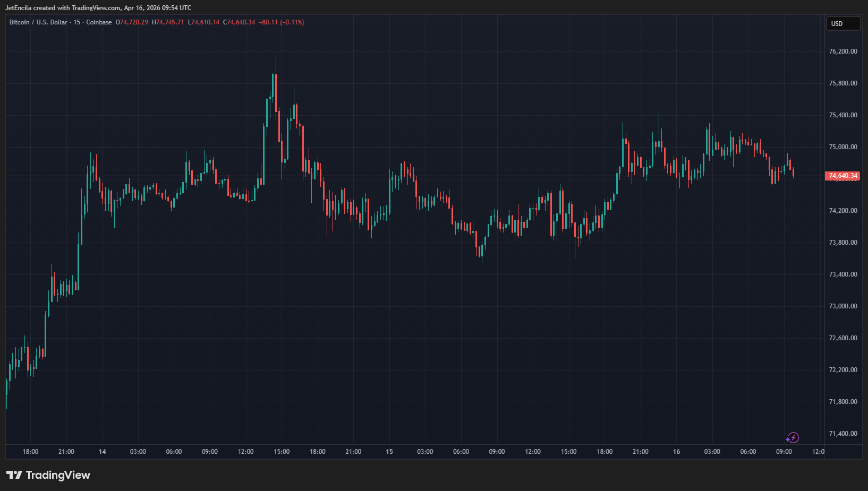Screen dimensions: 868x491
Task: Click the −80.11 (−0.11%) change value
Action: point(282,22)
